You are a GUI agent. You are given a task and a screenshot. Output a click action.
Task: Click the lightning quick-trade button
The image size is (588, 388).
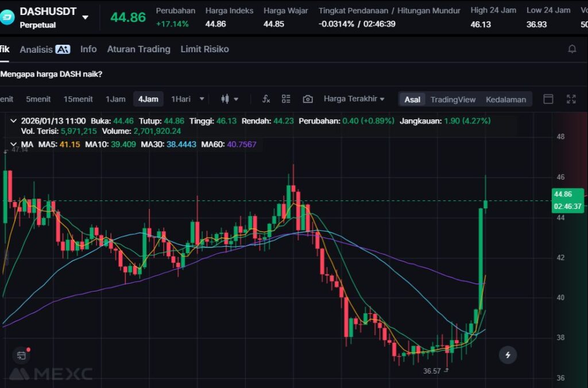pos(508,355)
